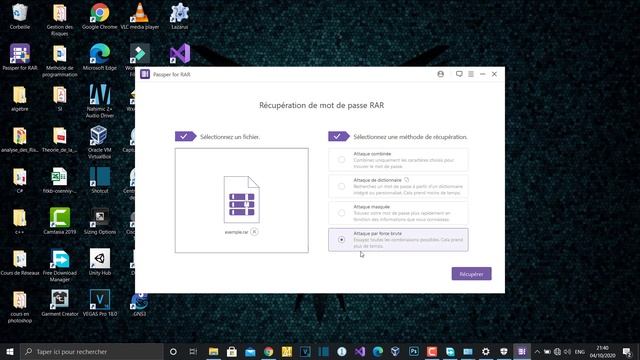Select Free Download Manager desktop shortcut

click(x=60, y=265)
